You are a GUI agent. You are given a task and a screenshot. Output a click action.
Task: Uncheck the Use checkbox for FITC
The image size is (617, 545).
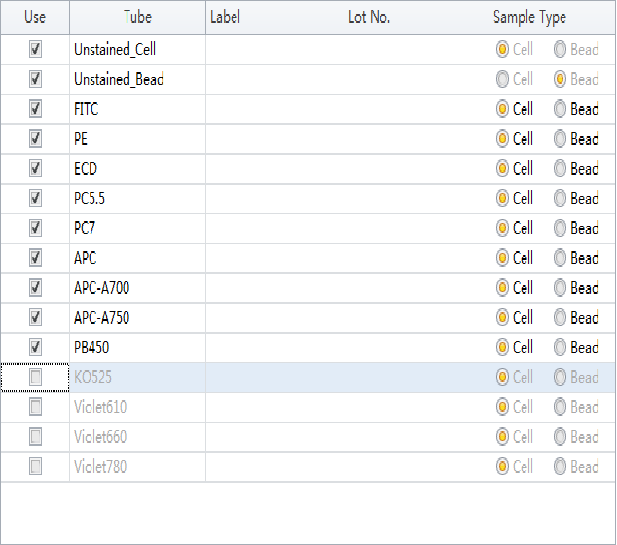point(36,109)
